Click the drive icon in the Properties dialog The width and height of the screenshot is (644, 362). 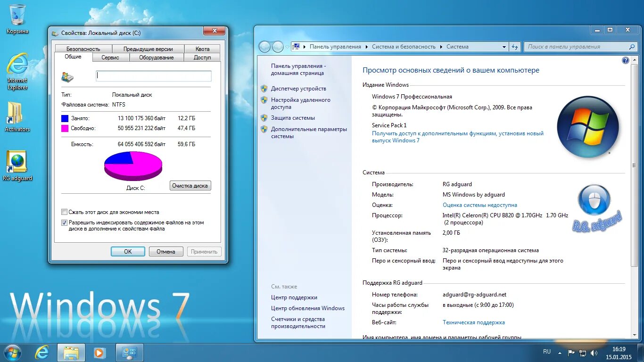[x=67, y=77]
